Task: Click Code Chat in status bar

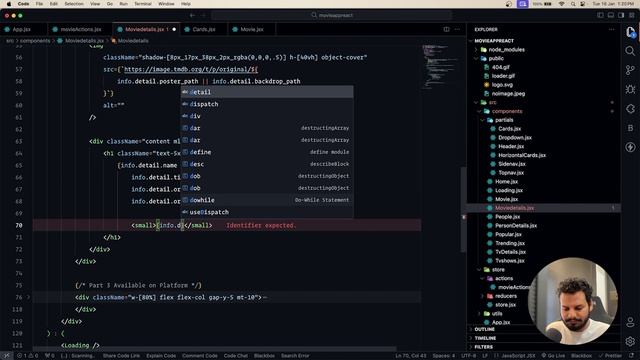Action: point(236,356)
